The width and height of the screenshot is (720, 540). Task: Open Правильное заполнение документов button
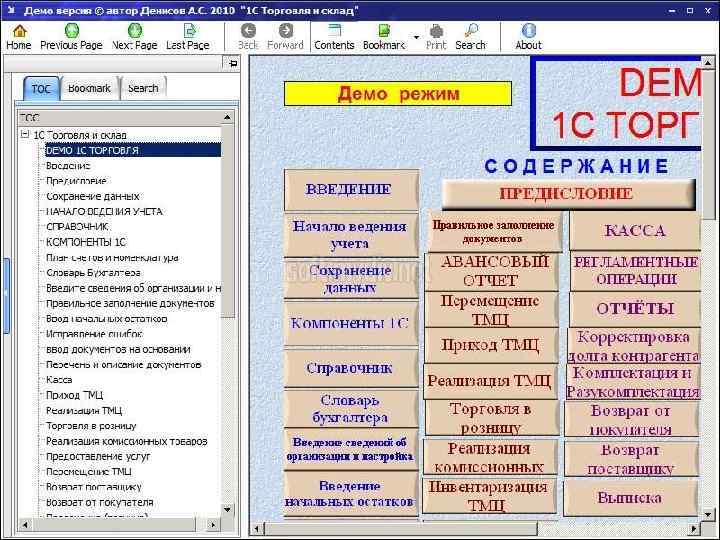tap(494, 231)
